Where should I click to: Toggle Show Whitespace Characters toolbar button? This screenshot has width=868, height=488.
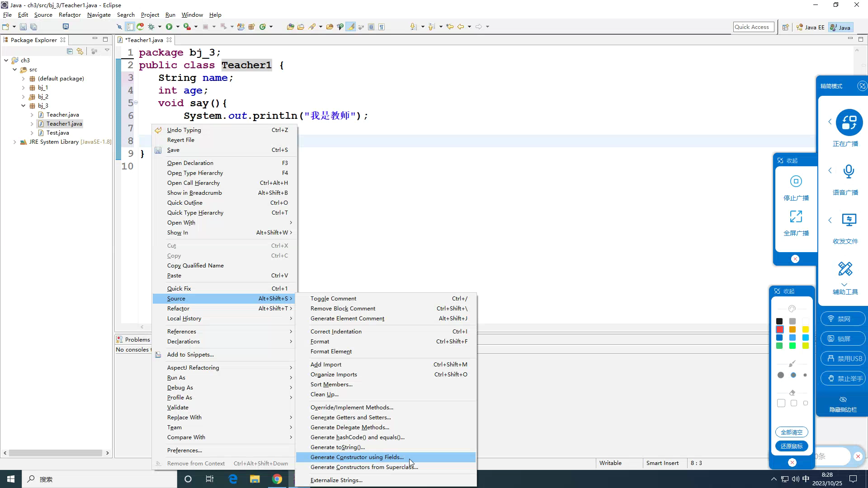(x=382, y=27)
